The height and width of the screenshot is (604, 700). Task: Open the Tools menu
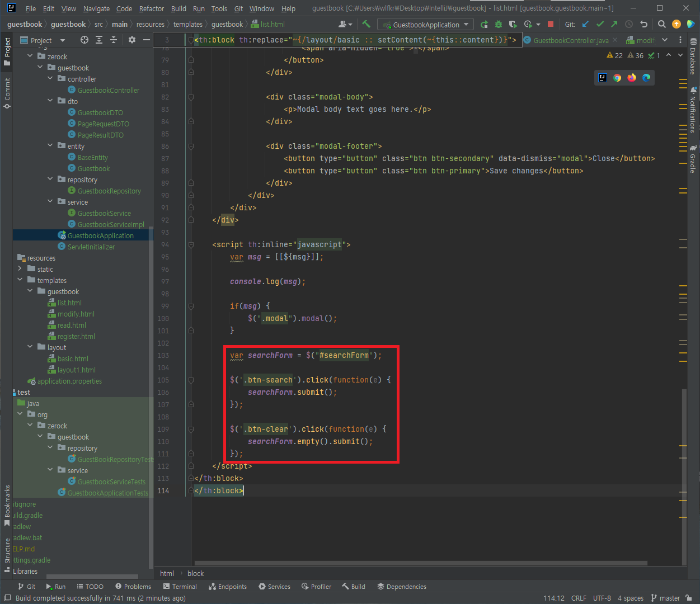(219, 8)
